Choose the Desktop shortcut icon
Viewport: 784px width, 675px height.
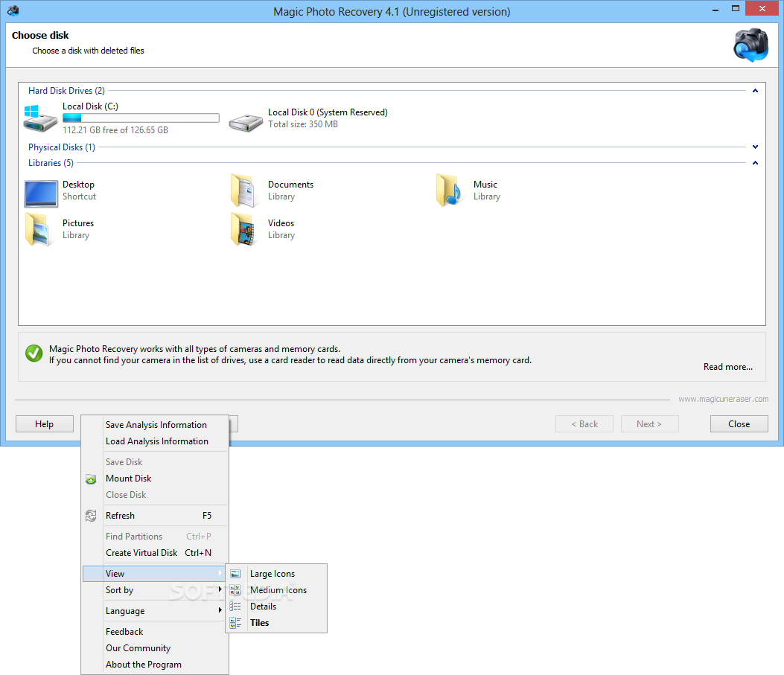click(x=40, y=193)
